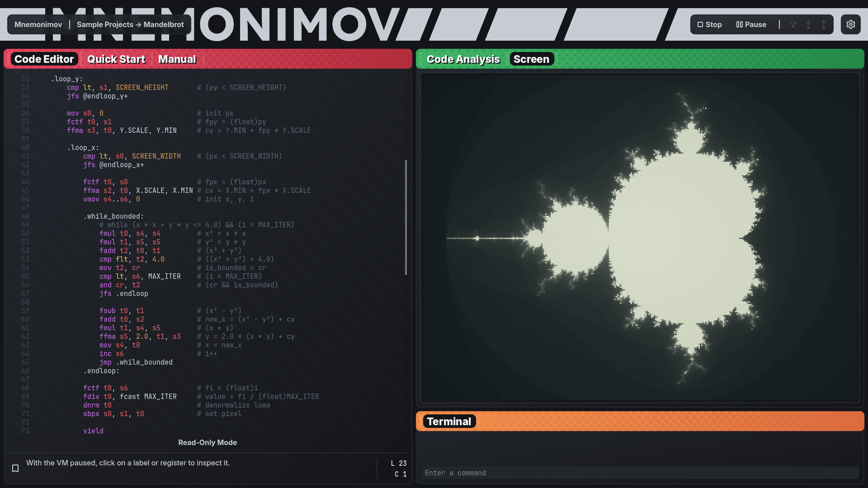Click the C 1 column indicator
868x488 pixels.
pos(401,474)
